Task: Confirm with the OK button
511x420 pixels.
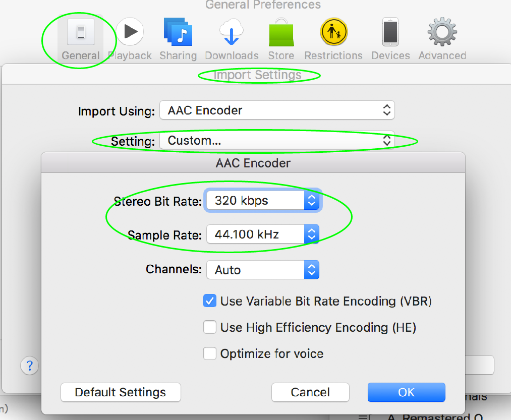Action: [x=406, y=392]
